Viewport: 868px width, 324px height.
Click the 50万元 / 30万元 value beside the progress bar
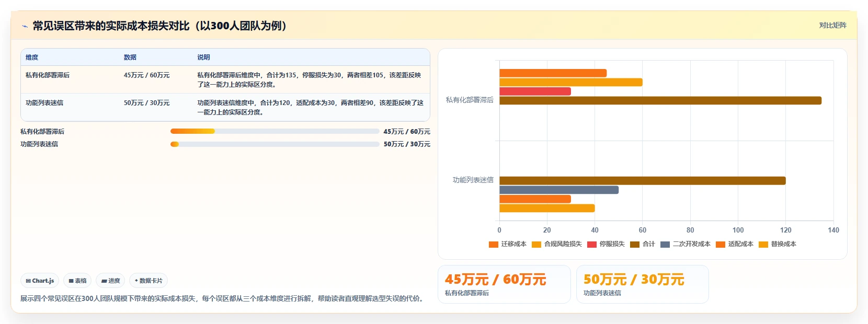tap(407, 144)
